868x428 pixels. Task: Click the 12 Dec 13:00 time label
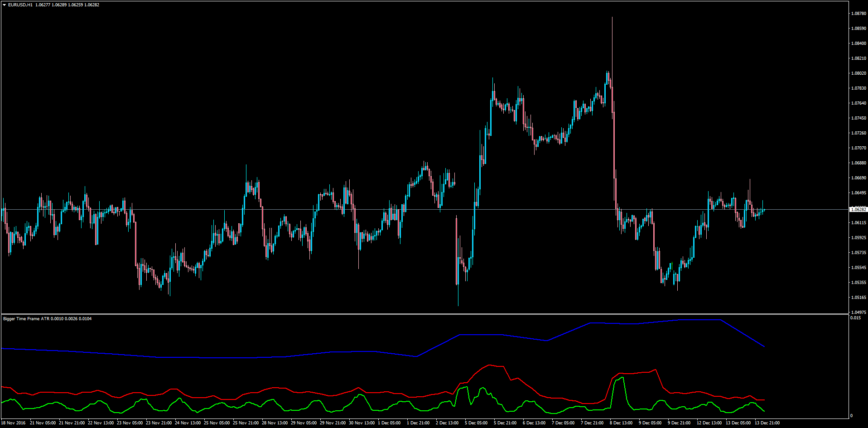point(709,423)
